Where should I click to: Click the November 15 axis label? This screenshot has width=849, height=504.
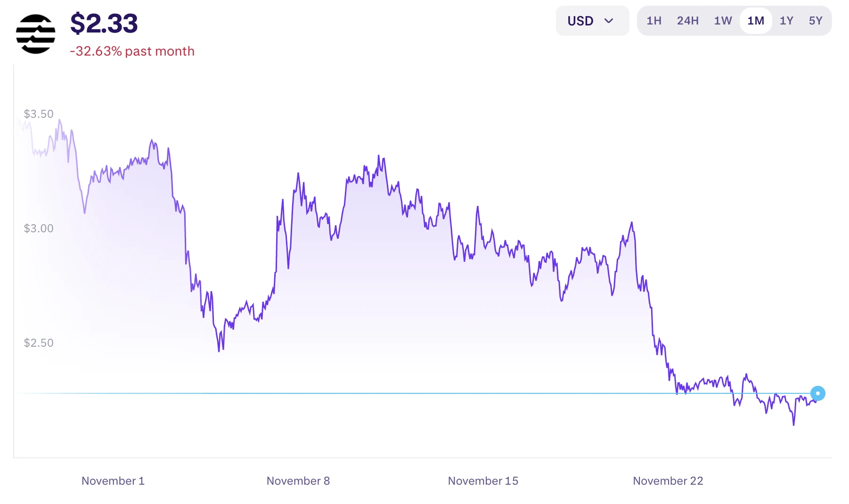[483, 481]
